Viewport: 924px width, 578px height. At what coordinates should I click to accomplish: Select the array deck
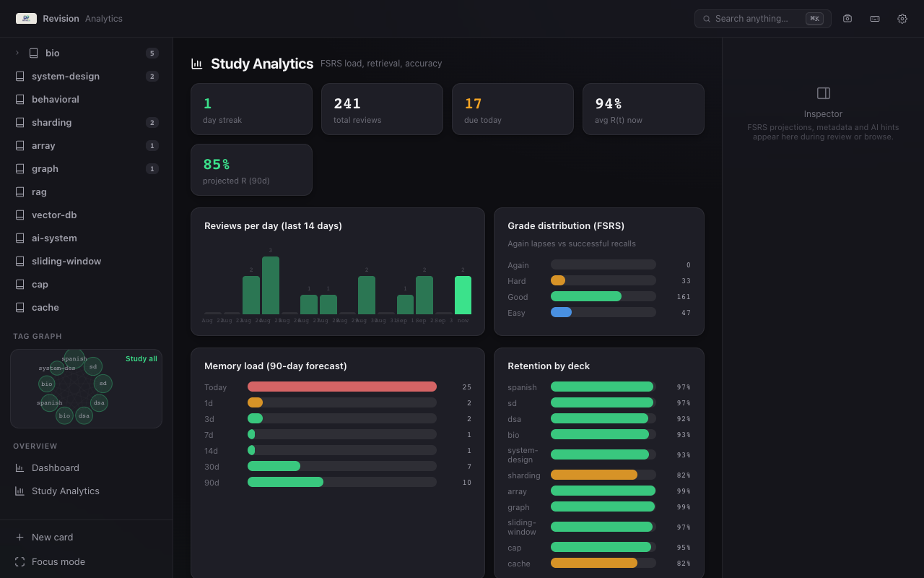[x=87, y=145]
